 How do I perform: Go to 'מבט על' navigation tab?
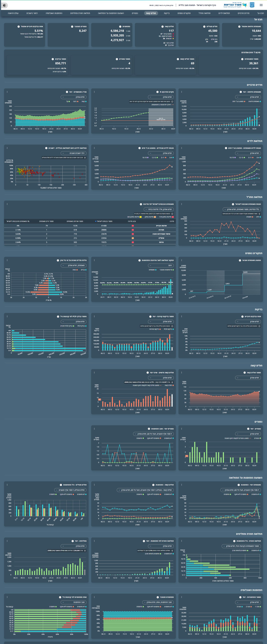[x=261, y=13]
